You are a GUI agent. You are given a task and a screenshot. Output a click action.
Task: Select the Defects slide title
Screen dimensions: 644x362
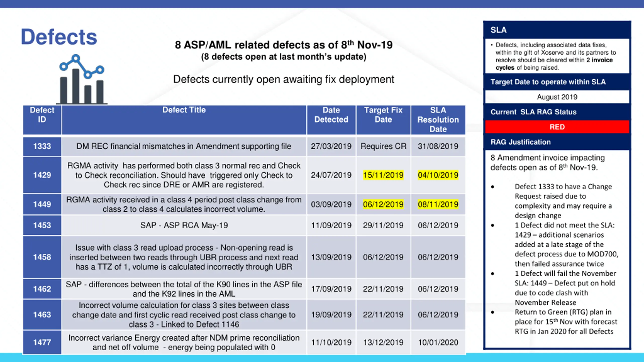click(59, 37)
